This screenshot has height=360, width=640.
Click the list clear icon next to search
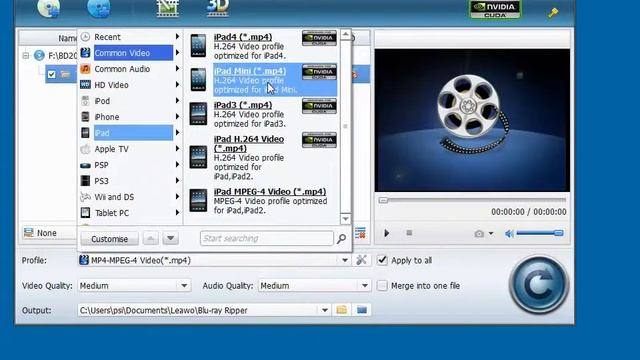360,233
